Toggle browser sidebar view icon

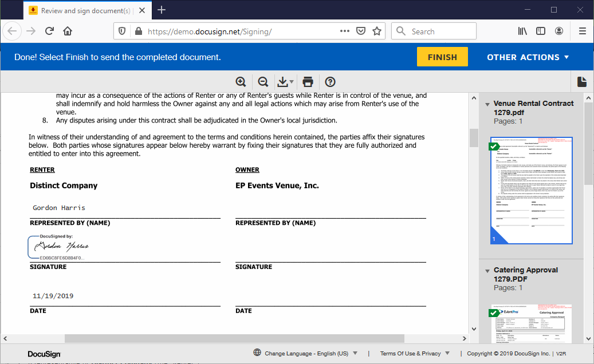(541, 31)
